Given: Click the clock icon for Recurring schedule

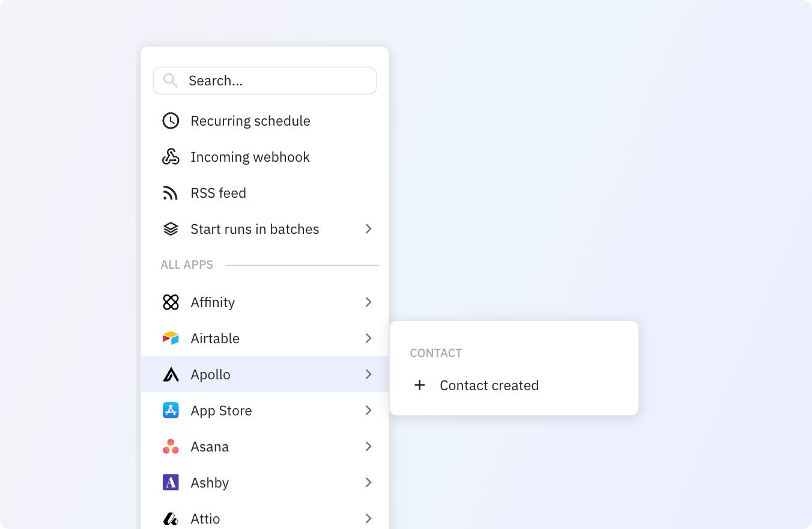Looking at the screenshot, I should click(171, 121).
